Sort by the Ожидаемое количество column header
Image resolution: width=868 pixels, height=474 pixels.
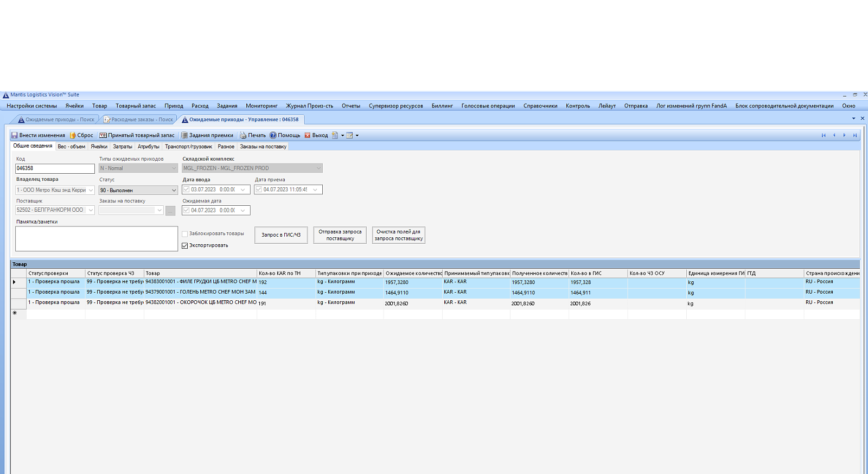[413, 273]
